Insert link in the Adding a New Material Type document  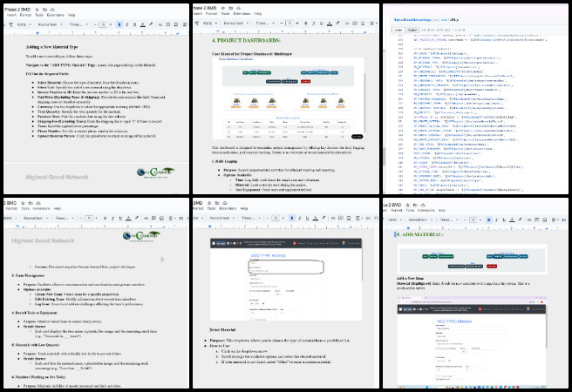pyautogui.click(x=160, y=24)
